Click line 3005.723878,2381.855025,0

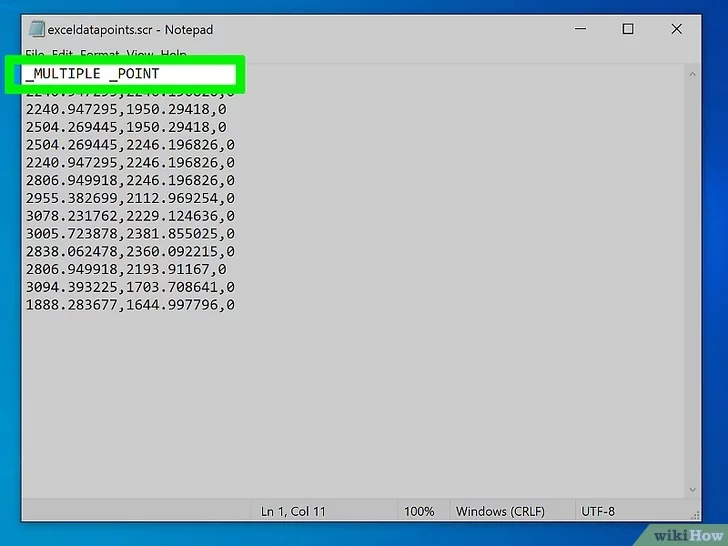[x=130, y=234]
